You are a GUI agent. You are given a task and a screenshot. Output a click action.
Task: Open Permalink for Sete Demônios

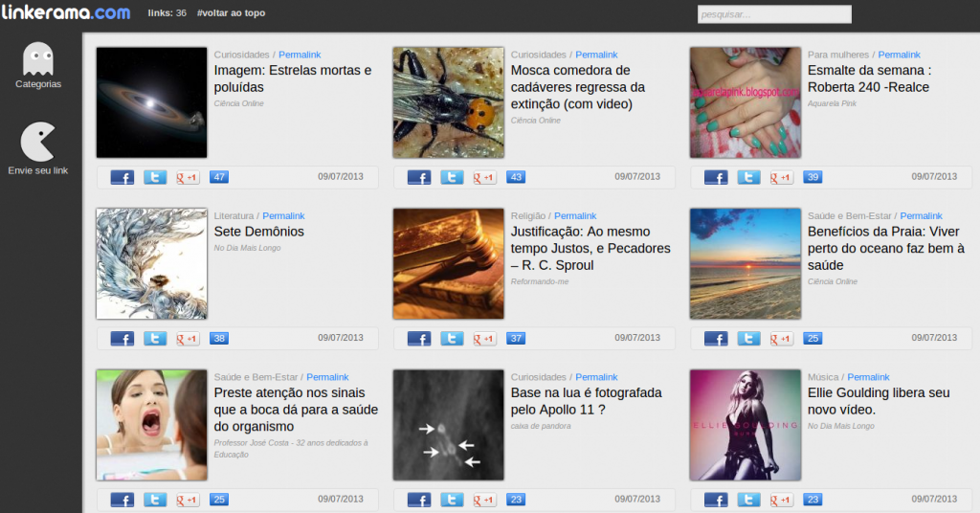point(283,216)
